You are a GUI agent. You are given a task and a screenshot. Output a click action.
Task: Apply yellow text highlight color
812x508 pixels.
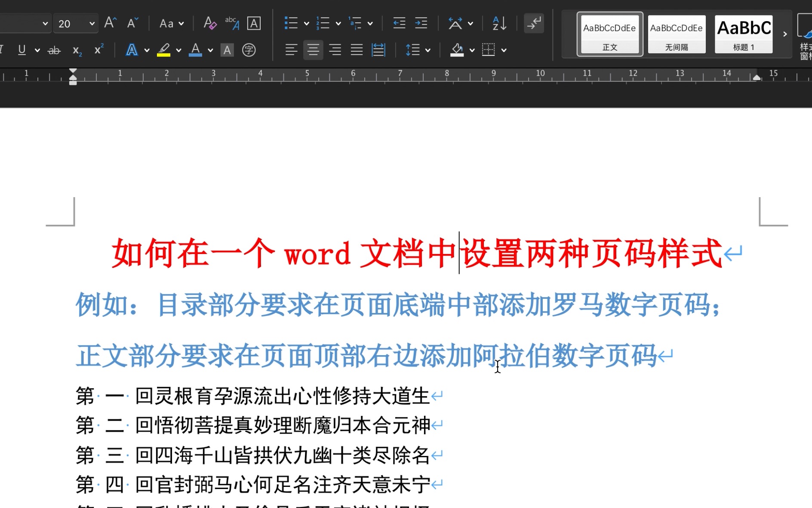(163, 50)
